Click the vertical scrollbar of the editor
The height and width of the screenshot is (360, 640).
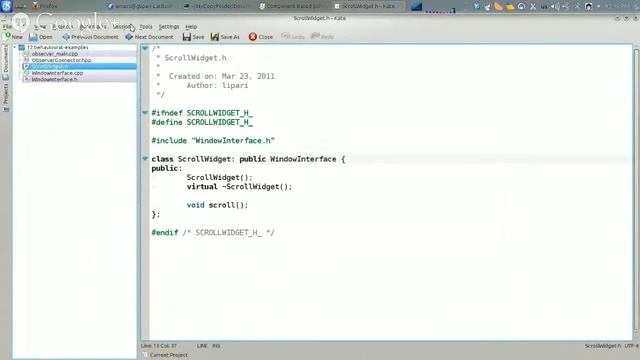[x=636, y=190]
